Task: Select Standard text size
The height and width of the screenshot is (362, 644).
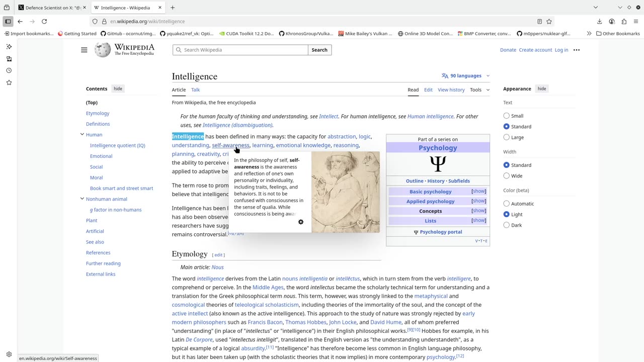Action: [506, 127]
